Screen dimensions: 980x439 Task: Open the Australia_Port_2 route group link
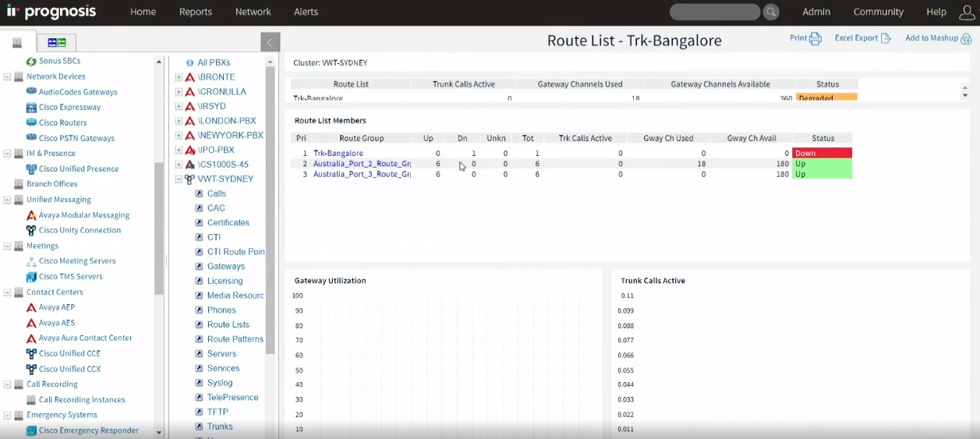click(x=361, y=164)
